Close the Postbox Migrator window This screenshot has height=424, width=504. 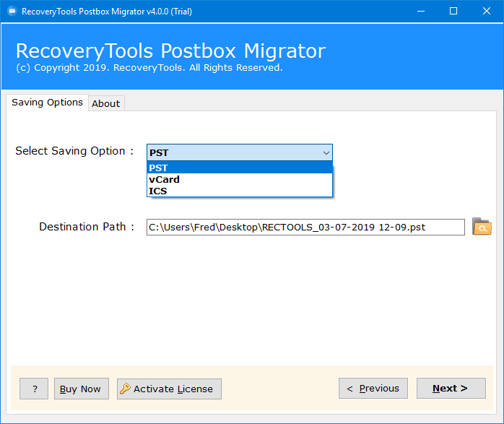coord(487,12)
